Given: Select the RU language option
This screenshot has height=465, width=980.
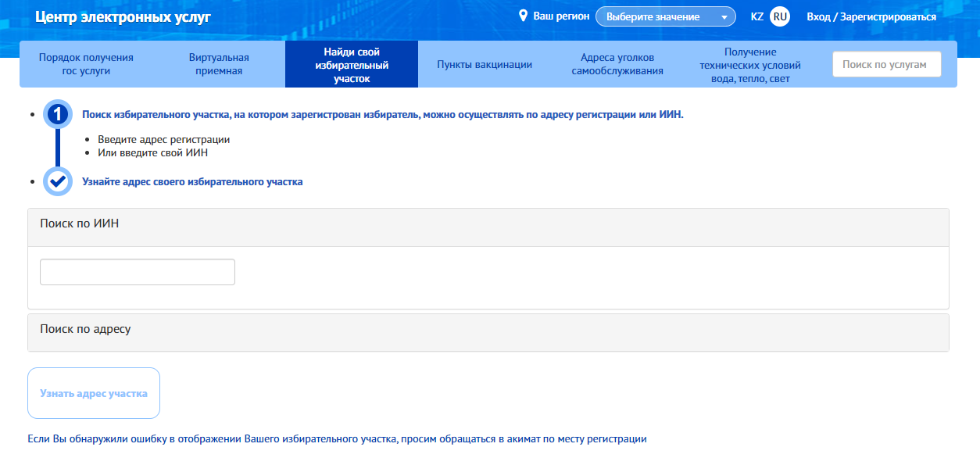Looking at the screenshot, I should [780, 16].
